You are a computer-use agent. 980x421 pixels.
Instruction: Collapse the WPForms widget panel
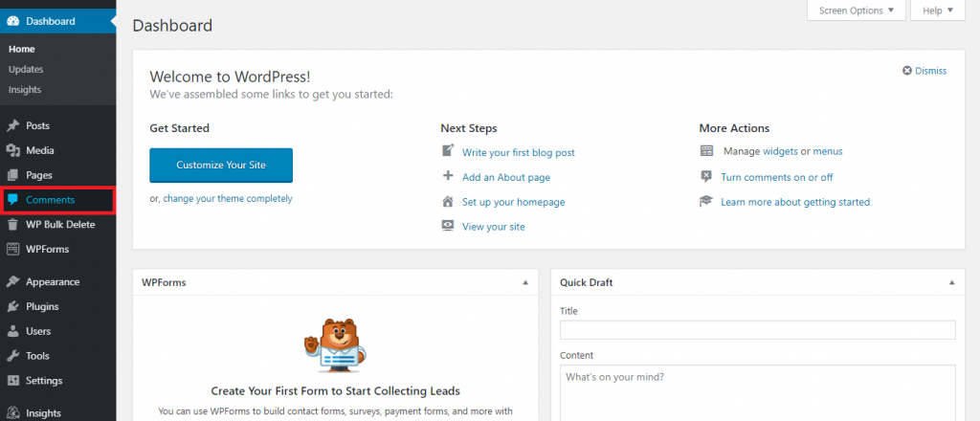tap(524, 283)
